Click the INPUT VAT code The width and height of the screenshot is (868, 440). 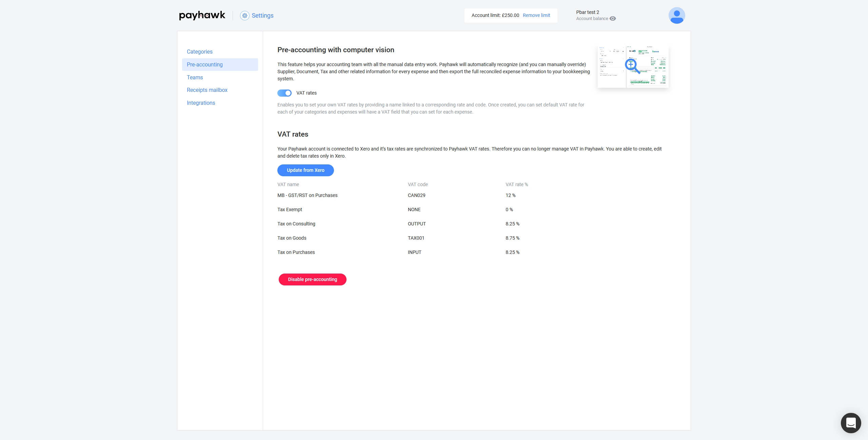[414, 252]
